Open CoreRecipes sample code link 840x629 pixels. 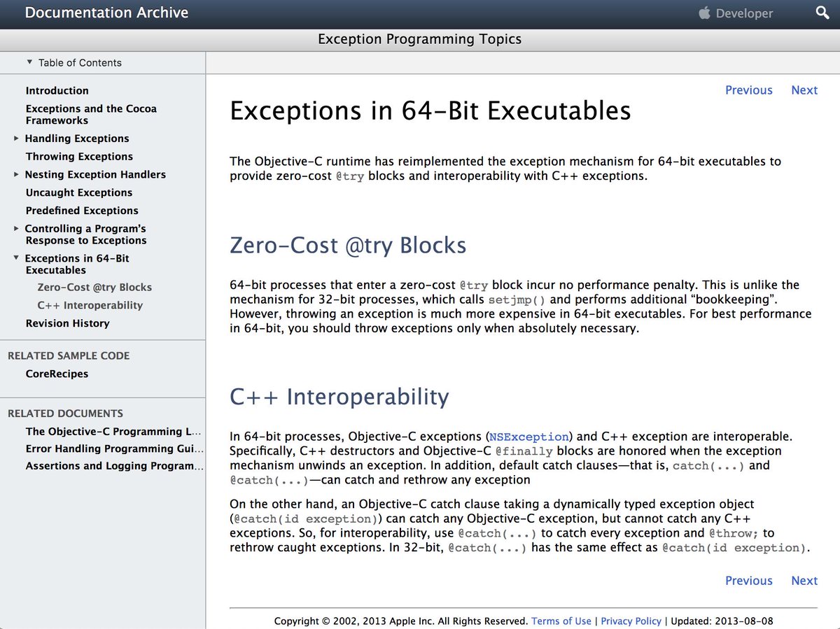(57, 374)
